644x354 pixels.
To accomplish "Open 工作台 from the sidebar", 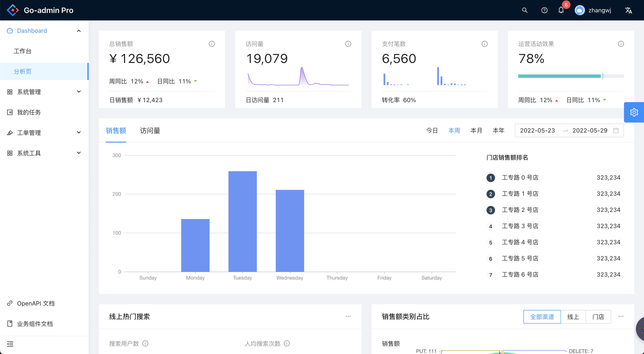I will point(23,51).
